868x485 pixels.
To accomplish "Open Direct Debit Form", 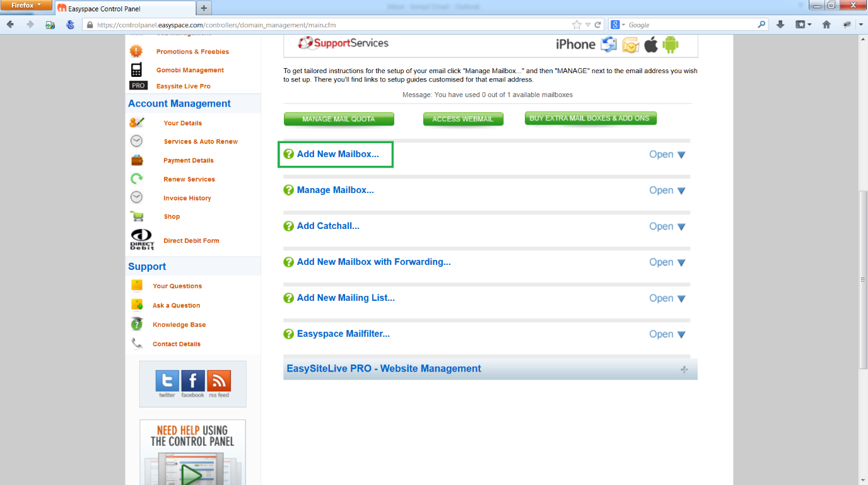I will pos(191,241).
